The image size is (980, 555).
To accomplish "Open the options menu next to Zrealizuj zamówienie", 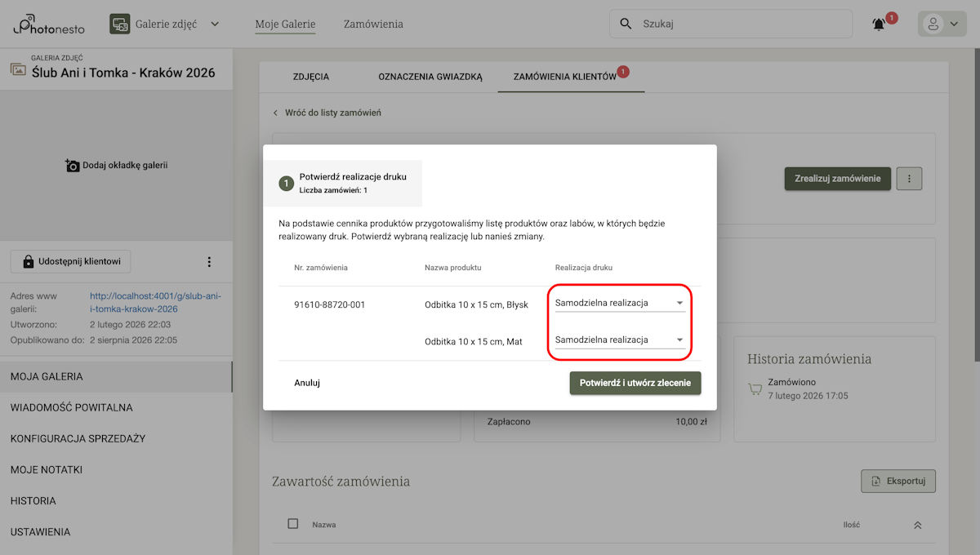I will pos(909,178).
